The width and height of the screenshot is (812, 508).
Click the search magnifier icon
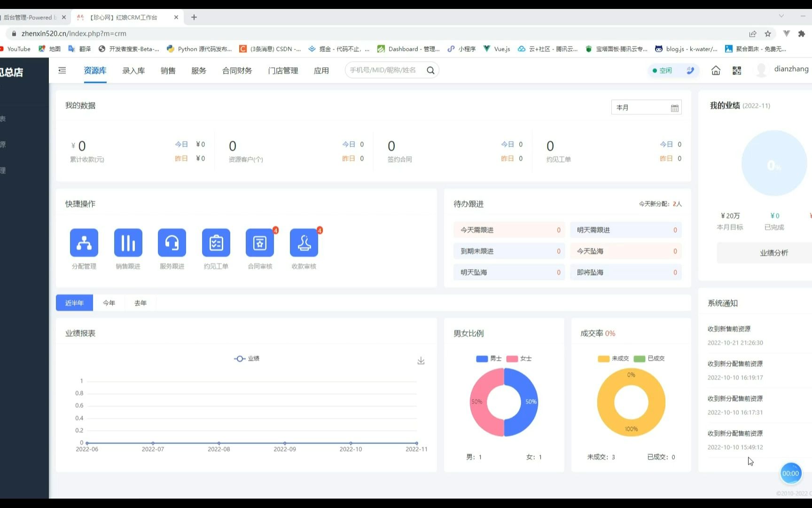[x=430, y=71]
